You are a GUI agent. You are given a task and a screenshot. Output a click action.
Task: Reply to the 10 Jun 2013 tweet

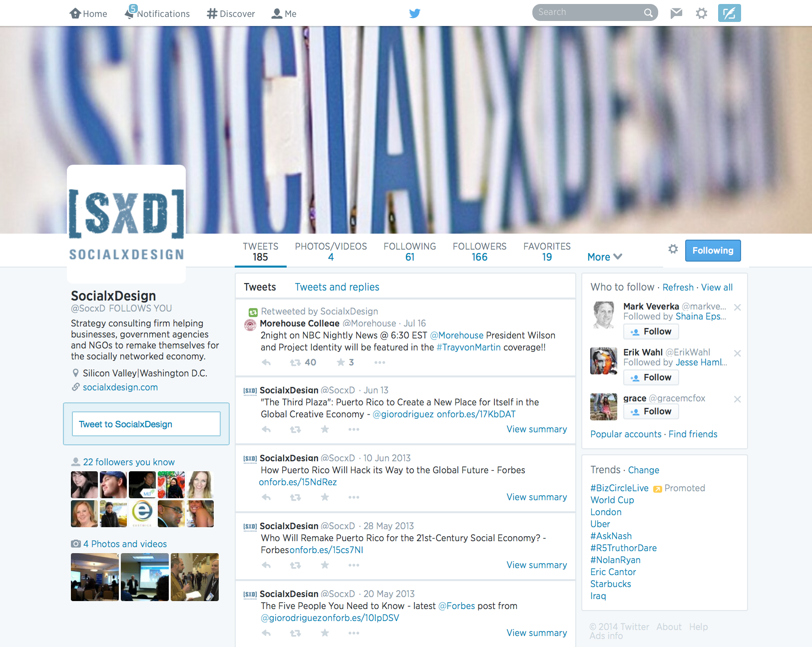(x=266, y=497)
